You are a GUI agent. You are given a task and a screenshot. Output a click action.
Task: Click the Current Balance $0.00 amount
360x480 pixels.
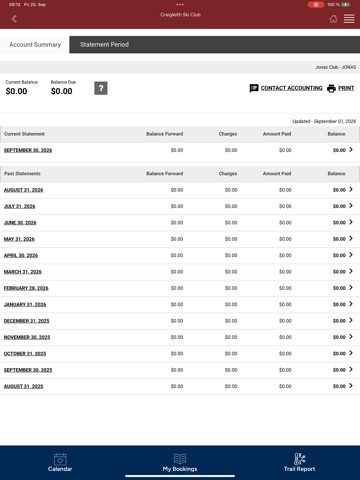pyautogui.click(x=16, y=91)
